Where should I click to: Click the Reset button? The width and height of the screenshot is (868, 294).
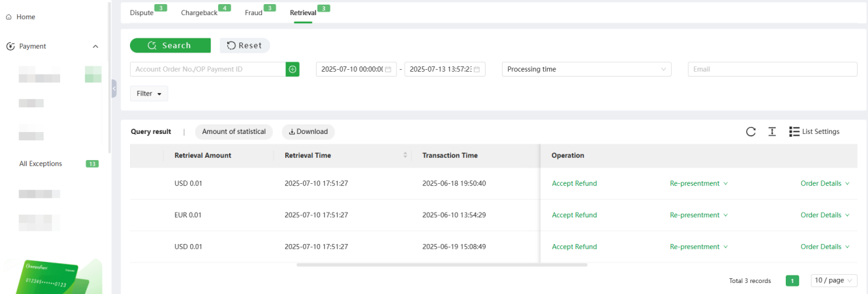click(x=245, y=45)
